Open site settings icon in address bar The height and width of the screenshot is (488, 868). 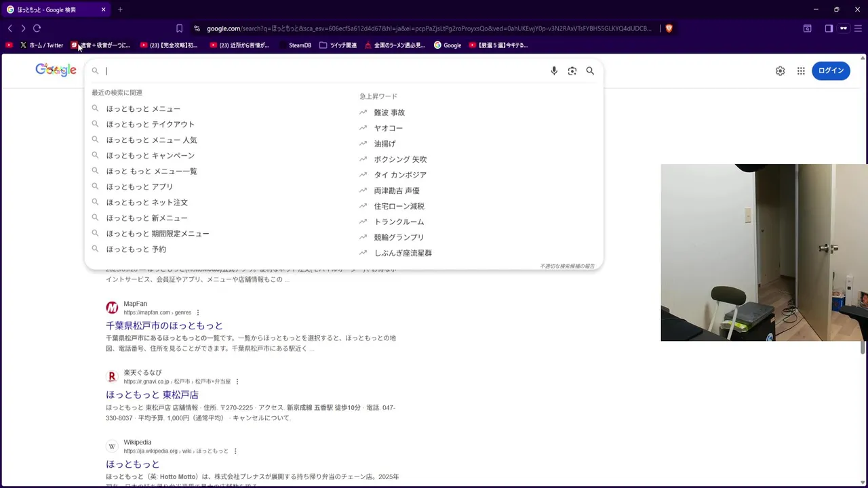pyautogui.click(x=197, y=28)
